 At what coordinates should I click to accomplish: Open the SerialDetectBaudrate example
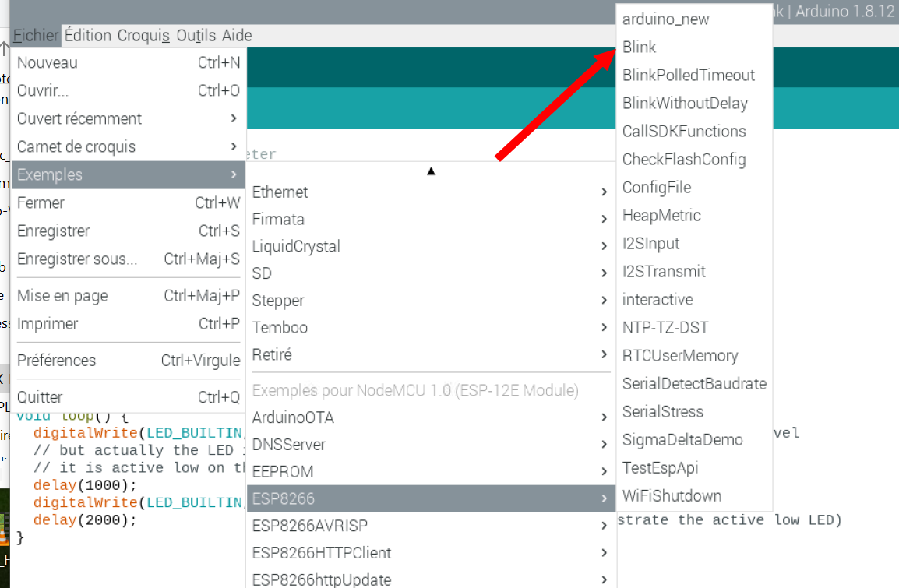click(694, 384)
